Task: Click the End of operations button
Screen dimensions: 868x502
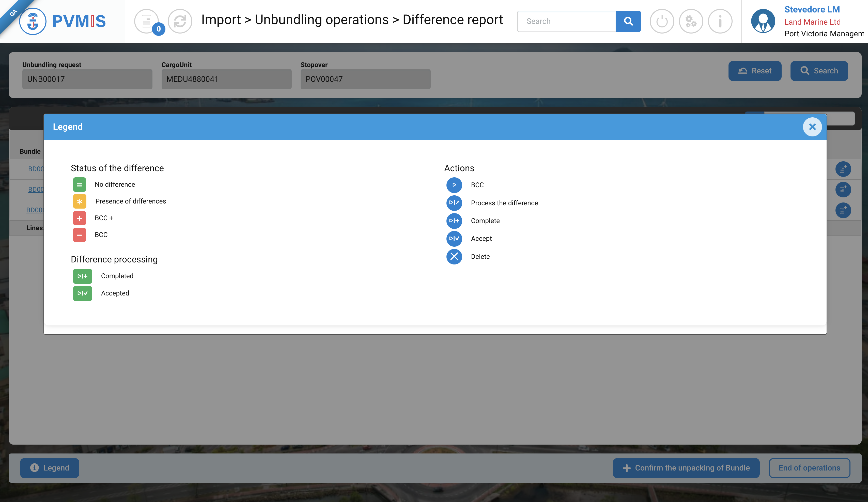Action: tap(809, 467)
